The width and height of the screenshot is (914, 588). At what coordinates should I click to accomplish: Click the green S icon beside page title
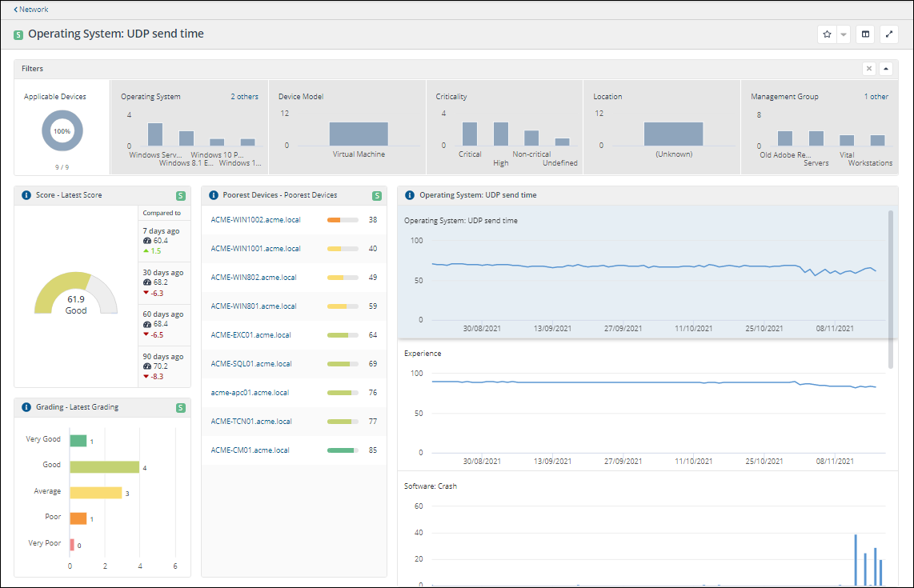click(18, 35)
